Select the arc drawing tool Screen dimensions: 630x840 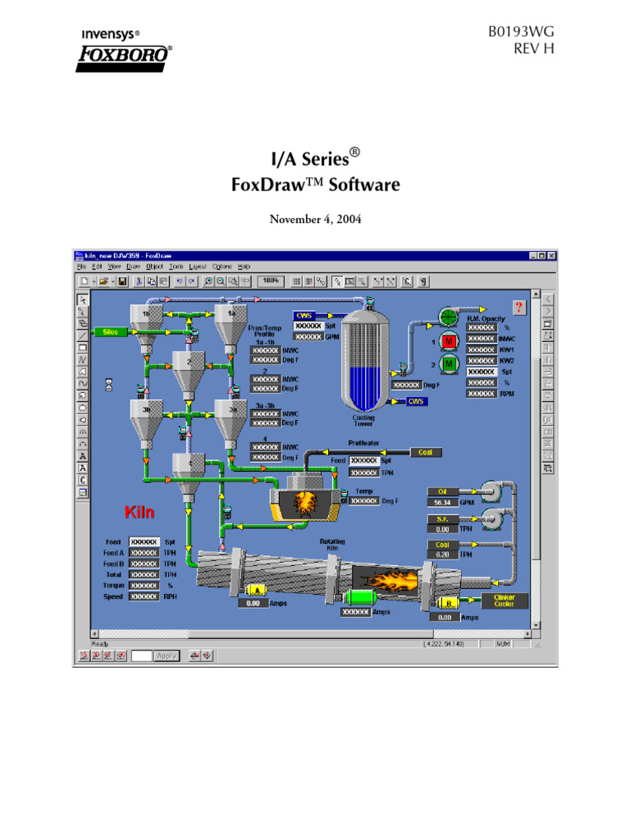coord(83,444)
